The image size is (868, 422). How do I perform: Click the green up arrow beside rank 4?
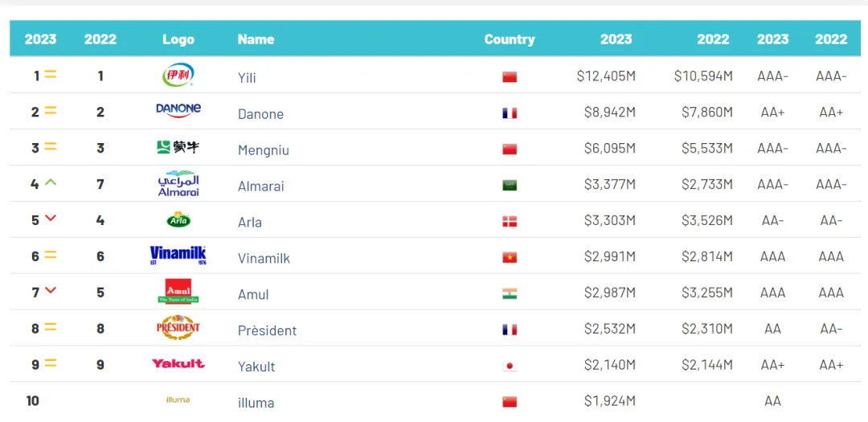tap(51, 182)
